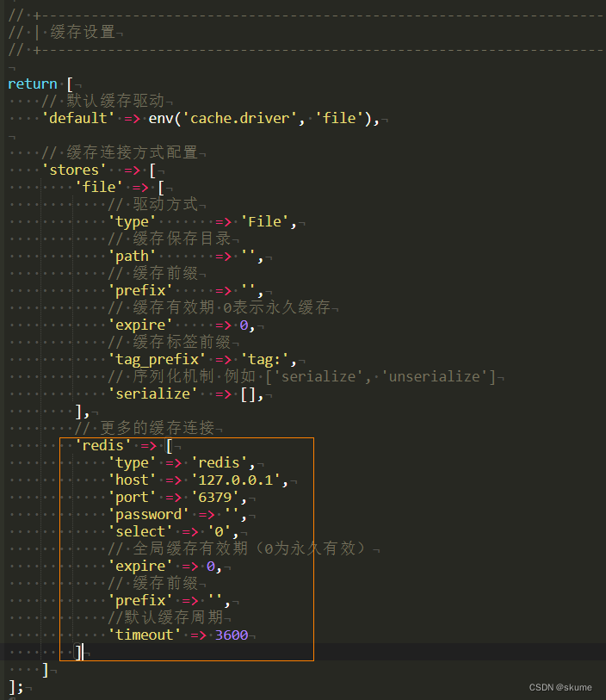Click the comment 全局缓存有效期
This screenshot has width=606, height=700.
190,548
